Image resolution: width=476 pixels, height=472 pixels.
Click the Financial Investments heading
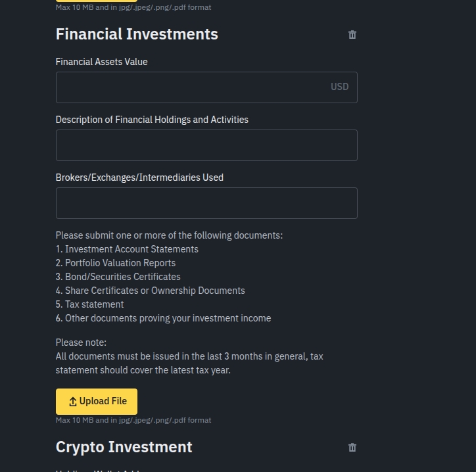pyautogui.click(x=137, y=34)
